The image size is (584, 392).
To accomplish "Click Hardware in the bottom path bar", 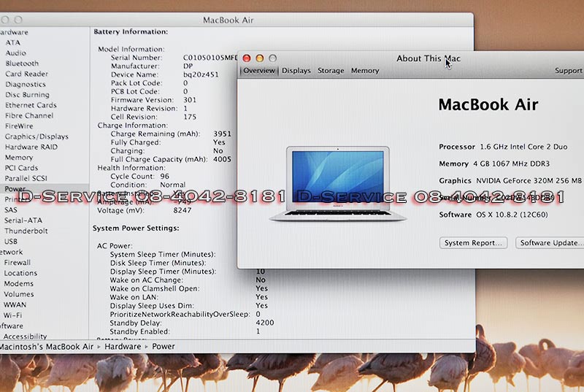I will click(123, 347).
